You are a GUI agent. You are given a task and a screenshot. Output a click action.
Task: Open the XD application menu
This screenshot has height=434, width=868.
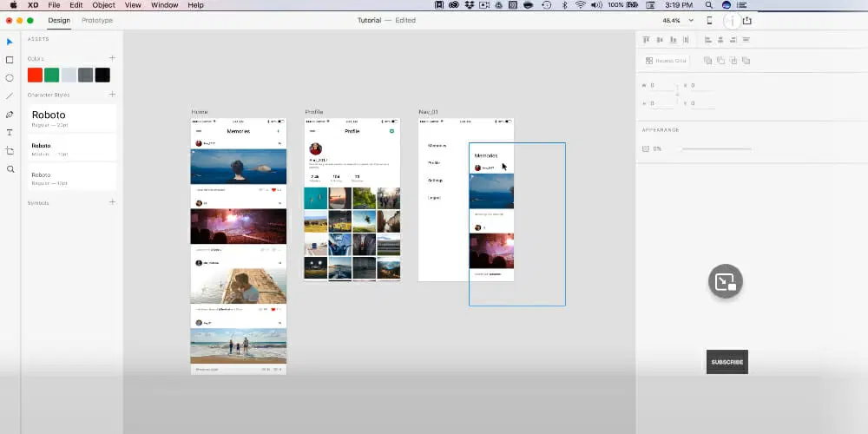point(33,5)
